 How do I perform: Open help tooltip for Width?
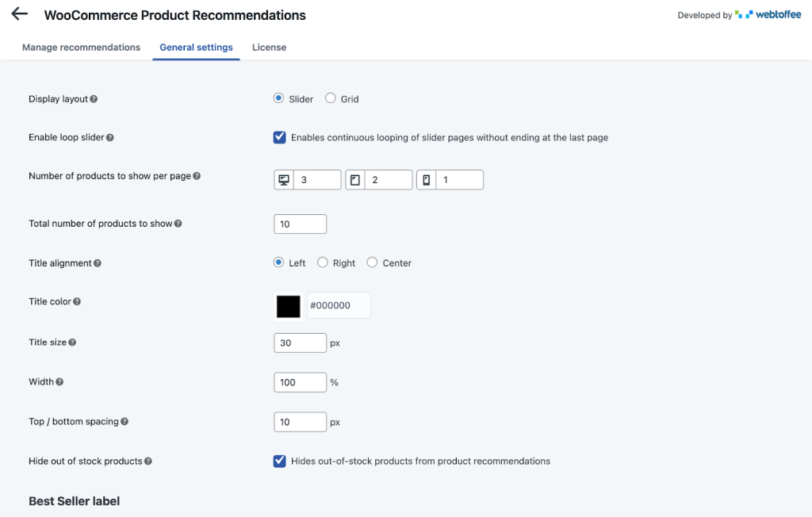59,381
